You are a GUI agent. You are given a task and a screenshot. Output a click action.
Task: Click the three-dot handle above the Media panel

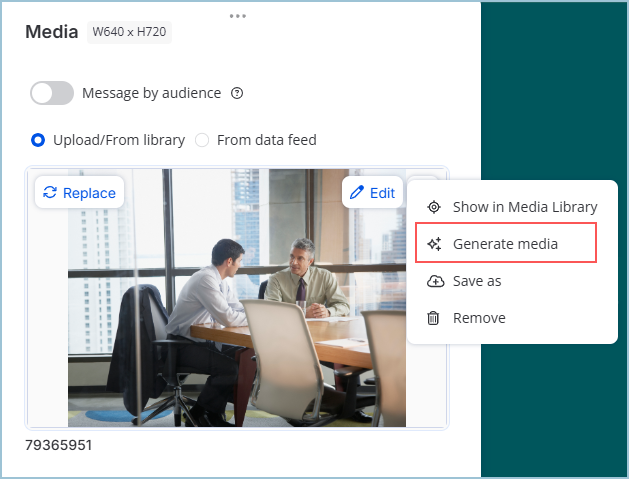coord(237,16)
